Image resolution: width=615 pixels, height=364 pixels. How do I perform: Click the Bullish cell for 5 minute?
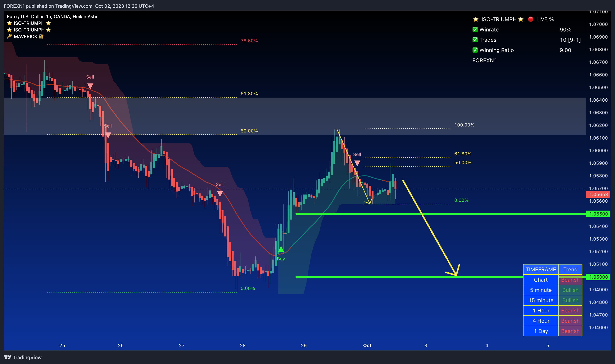(x=570, y=290)
